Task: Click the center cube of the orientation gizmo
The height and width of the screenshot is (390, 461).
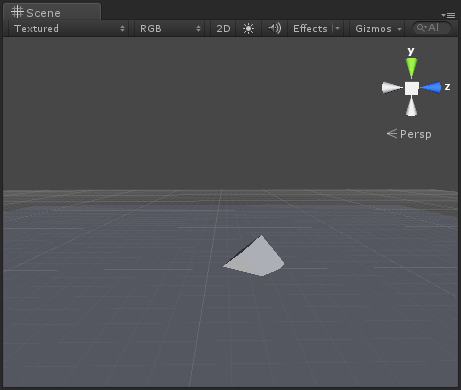Action: [x=412, y=88]
